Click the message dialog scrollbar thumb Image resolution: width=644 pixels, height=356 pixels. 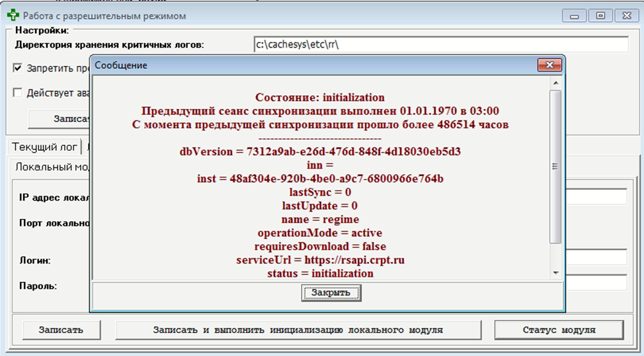pos(555,167)
